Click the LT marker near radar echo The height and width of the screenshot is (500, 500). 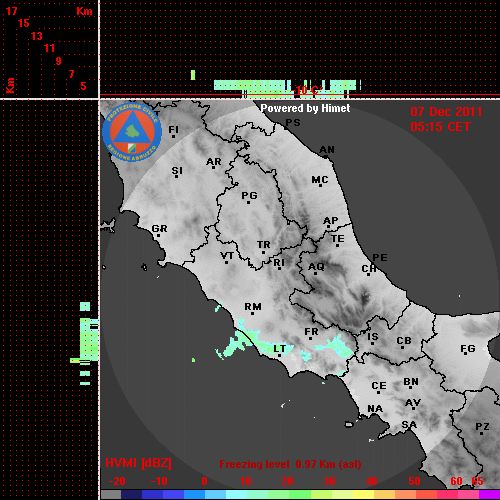(x=279, y=355)
